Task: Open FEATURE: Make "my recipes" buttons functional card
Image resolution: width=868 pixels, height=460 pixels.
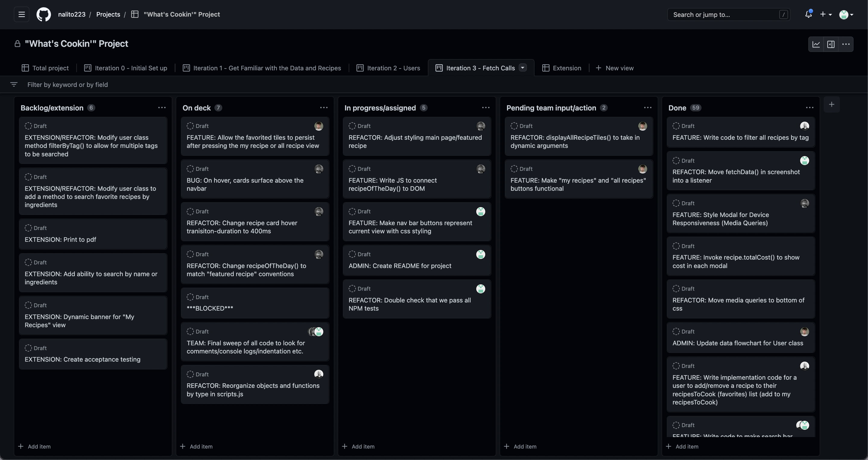Action: pyautogui.click(x=579, y=179)
